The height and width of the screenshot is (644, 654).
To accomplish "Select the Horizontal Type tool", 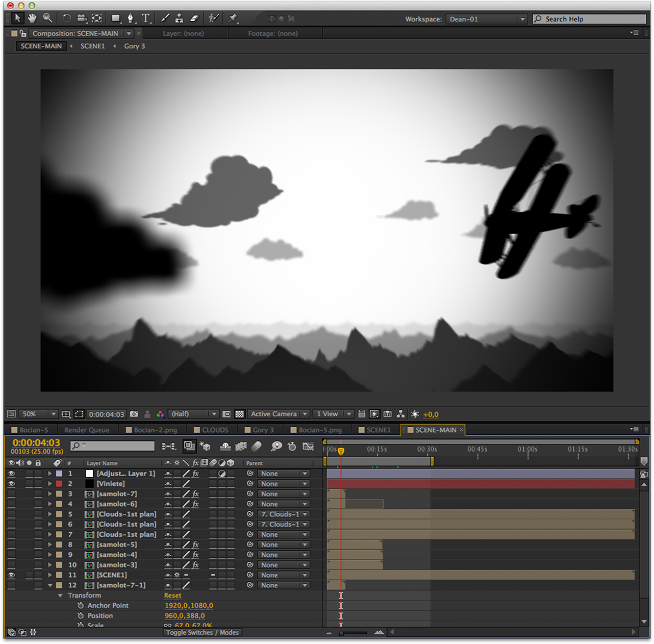I will tap(146, 18).
